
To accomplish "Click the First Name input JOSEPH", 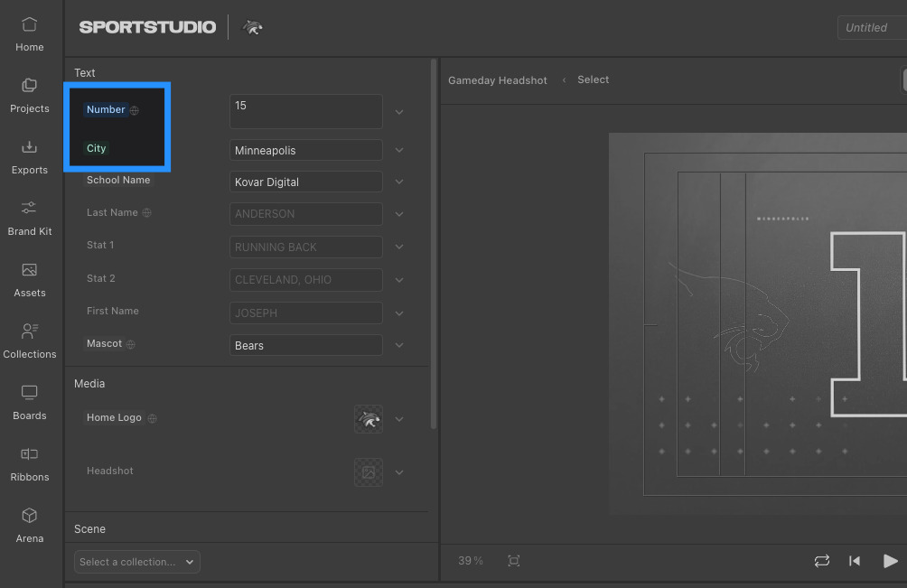I will tap(306, 313).
